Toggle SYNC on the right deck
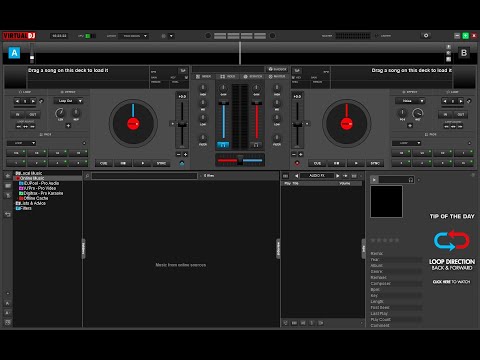 (375, 163)
